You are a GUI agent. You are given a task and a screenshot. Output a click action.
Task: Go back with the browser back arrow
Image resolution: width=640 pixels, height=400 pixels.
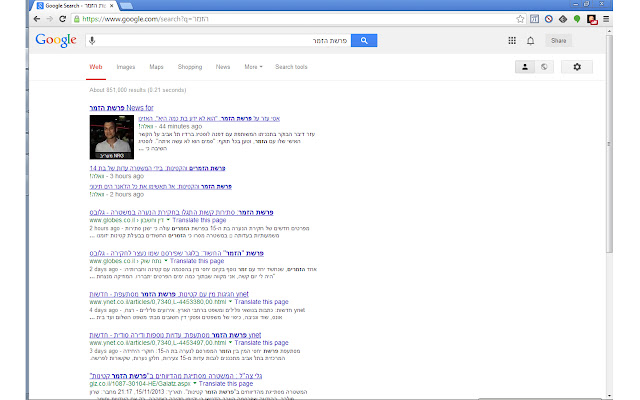(x=37, y=19)
